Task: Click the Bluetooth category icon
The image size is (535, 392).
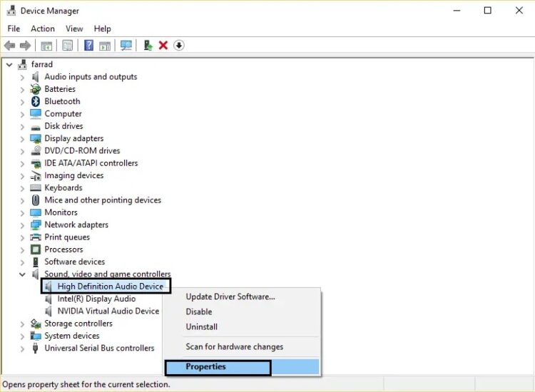Action: pyautogui.click(x=36, y=101)
